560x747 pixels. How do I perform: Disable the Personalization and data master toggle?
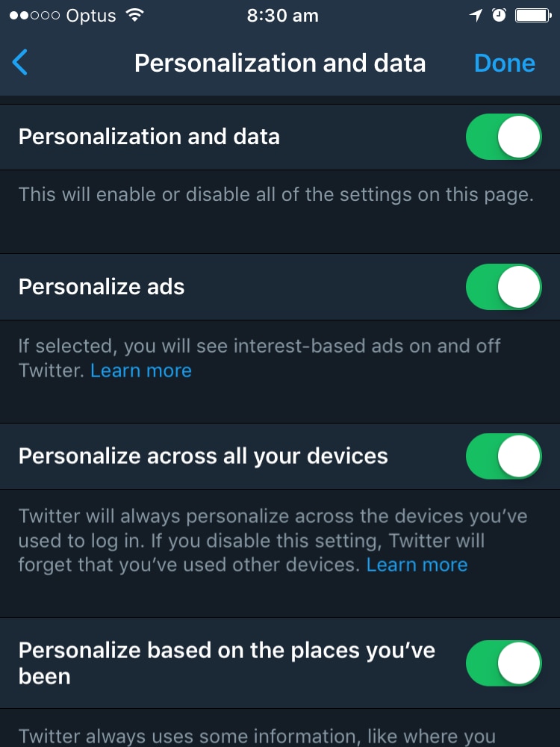(503, 137)
